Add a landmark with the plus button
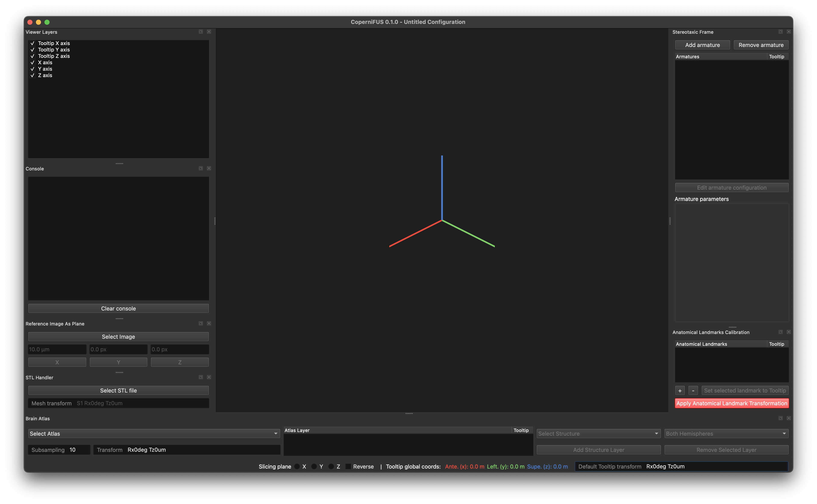Image resolution: width=817 pixels, height=504 pixels. click(680, 391)
